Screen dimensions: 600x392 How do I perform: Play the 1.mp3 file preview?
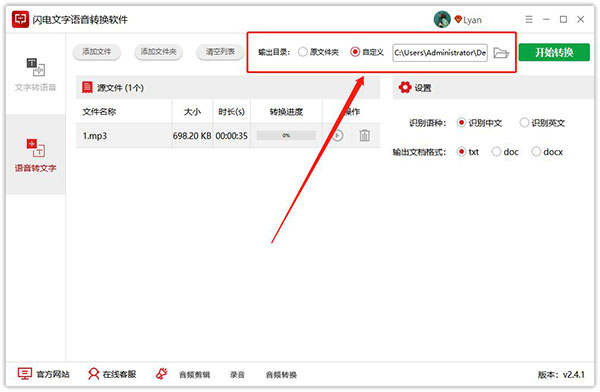pyautogui.click(x=338, y=135)
